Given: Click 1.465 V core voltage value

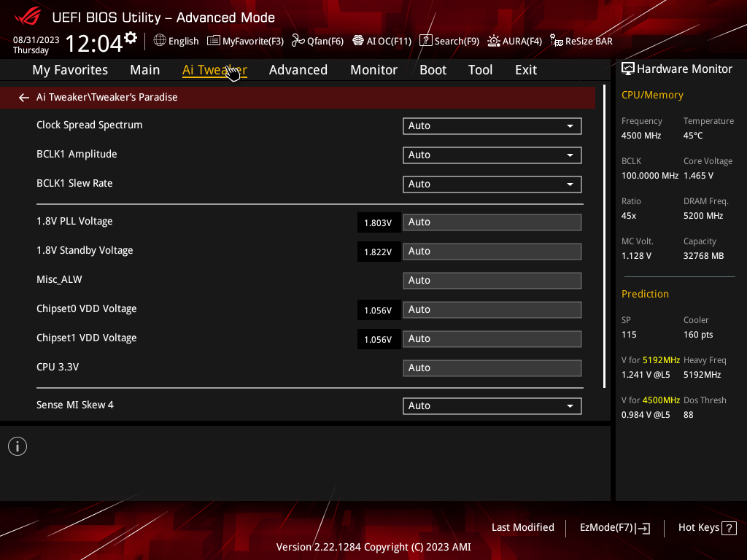Looking at the screenshot, I should point(698,175).
